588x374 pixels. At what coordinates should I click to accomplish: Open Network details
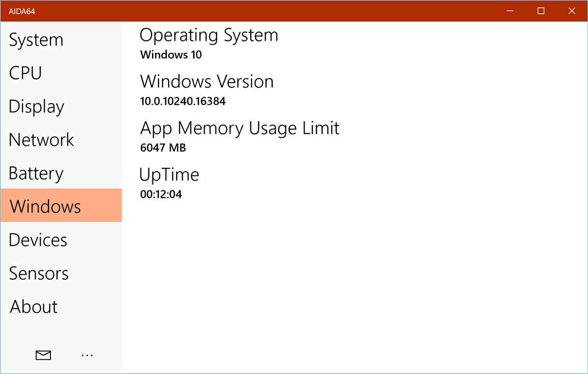click(41, 140)
